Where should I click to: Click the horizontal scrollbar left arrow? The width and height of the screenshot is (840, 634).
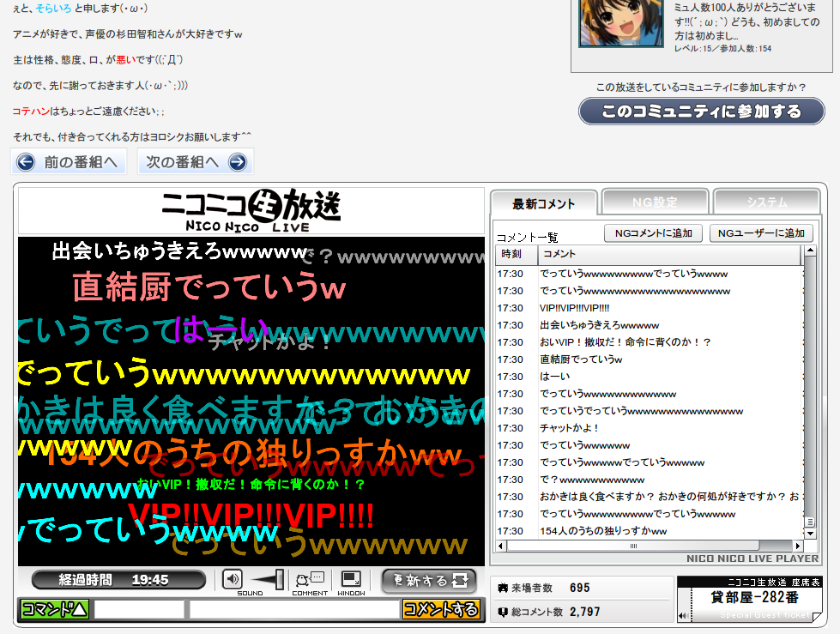501,546
